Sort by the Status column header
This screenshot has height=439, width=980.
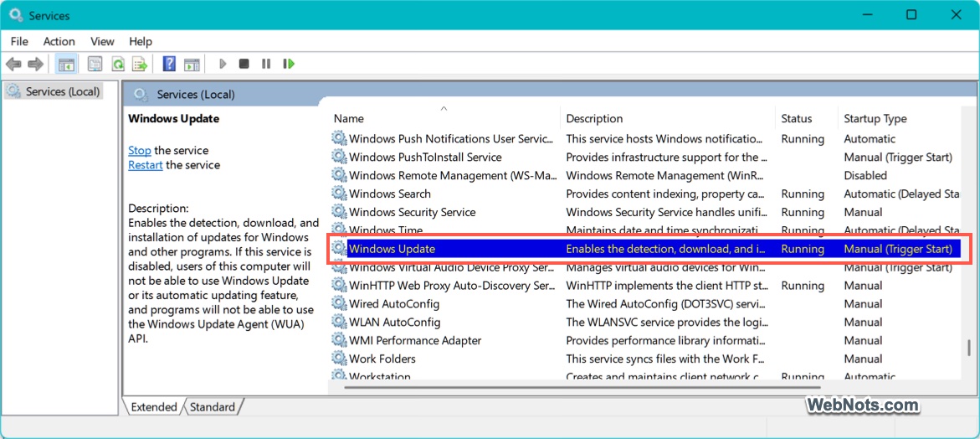click(806, 119)
